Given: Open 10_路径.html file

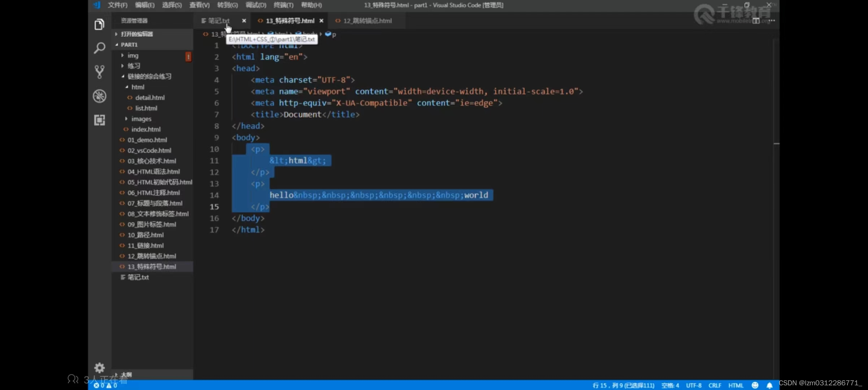Looking at the screenshot, I should coord(152,235).
